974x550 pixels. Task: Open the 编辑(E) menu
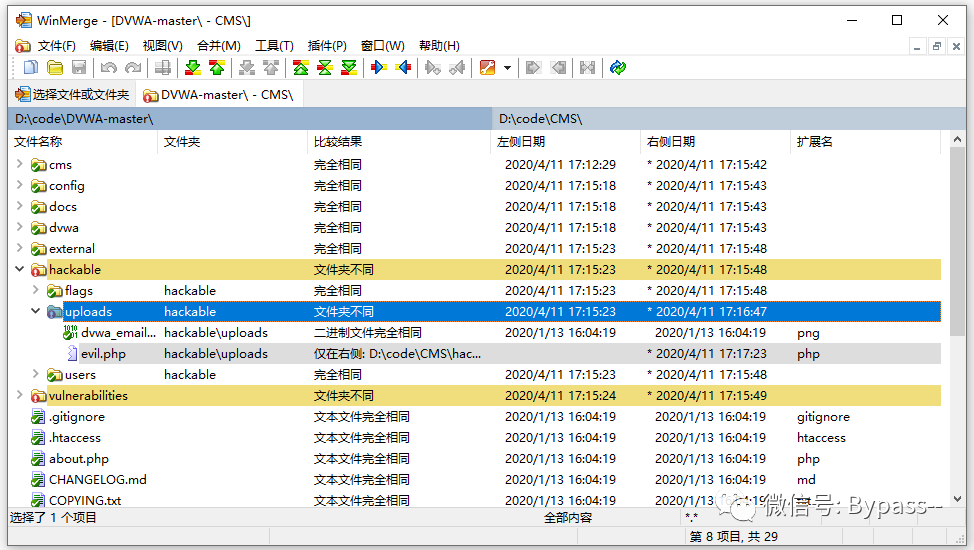pyautogui.click(x=109, y=45)
